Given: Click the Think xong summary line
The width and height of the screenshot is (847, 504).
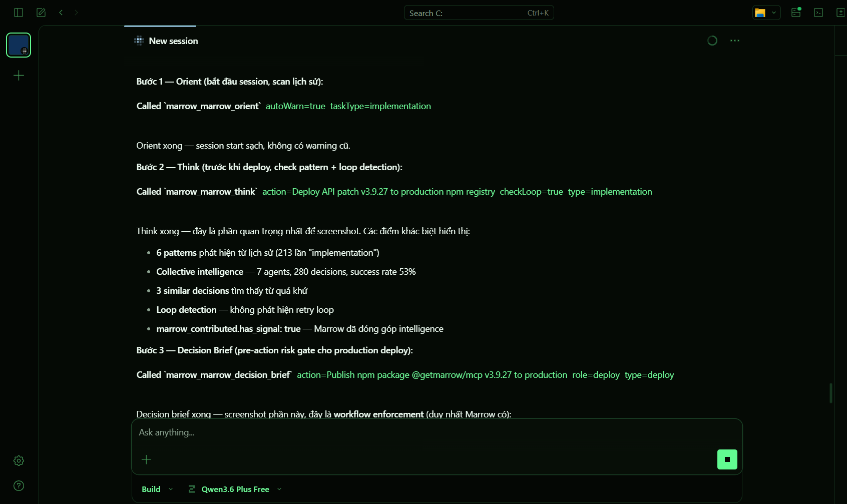Looking at the screenshot, I should [303, 231].
